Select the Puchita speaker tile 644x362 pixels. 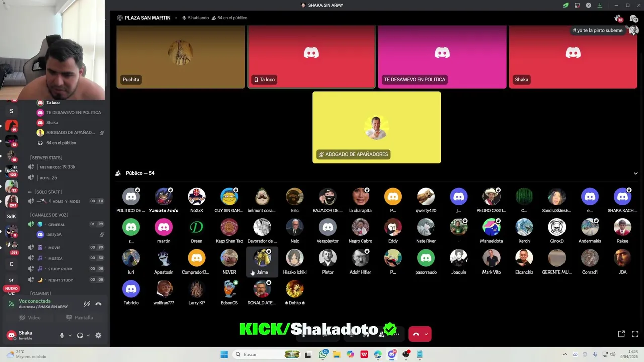(181, 57)
